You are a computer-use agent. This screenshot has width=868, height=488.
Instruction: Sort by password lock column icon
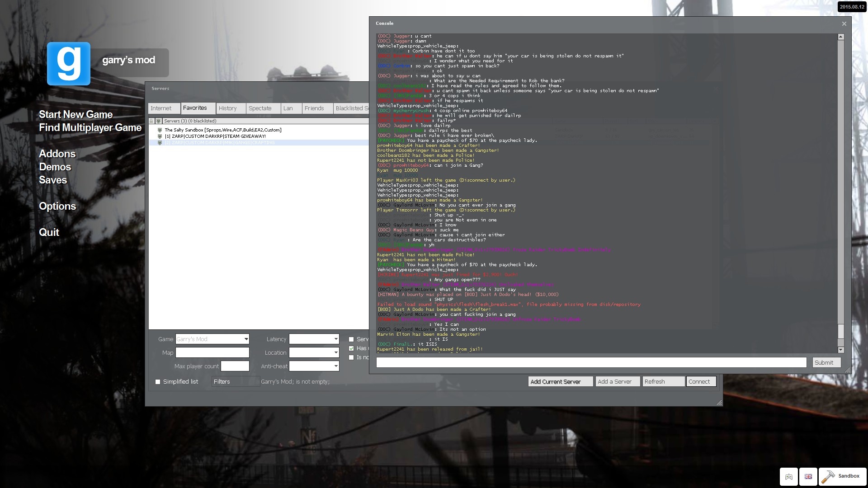[151, 121]
